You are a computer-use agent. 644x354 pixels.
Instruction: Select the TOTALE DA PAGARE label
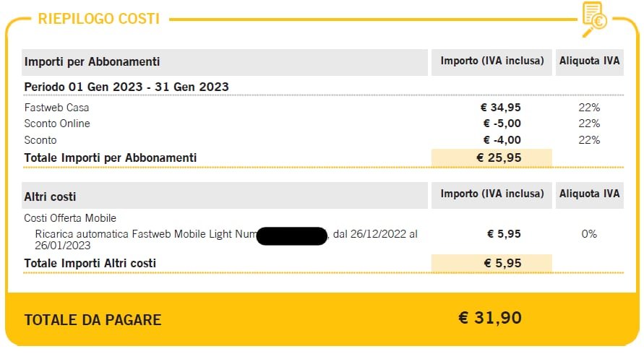pyautogui.click(x=93, y=320)
